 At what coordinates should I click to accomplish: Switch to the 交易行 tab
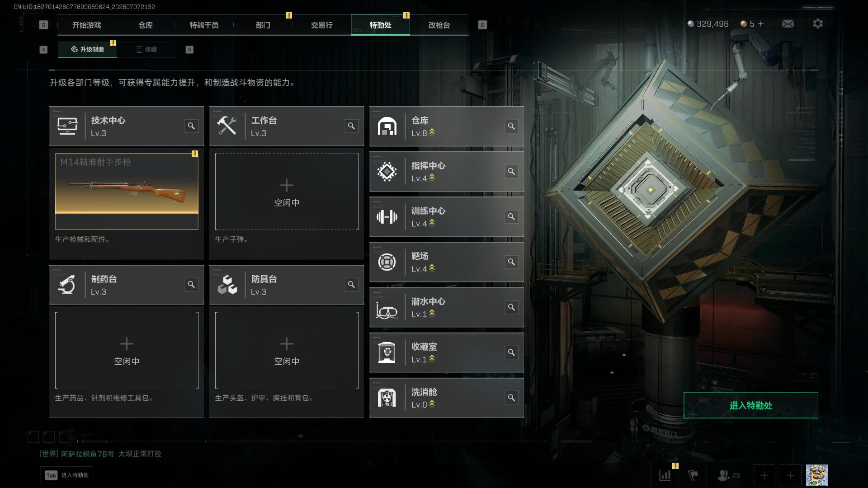[321, 25]
